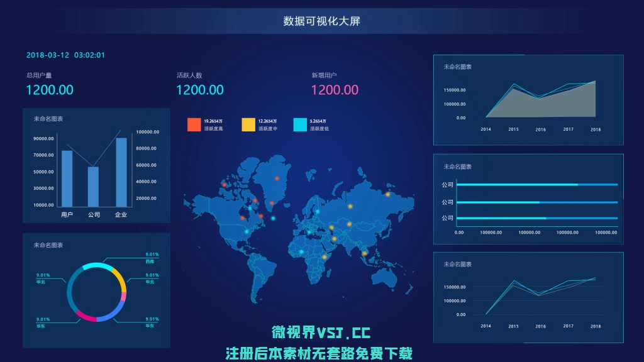This screenshot has height=362, width=644.
Task: Select the yellow marker in far-east Russia
Action: click(388, 194)
